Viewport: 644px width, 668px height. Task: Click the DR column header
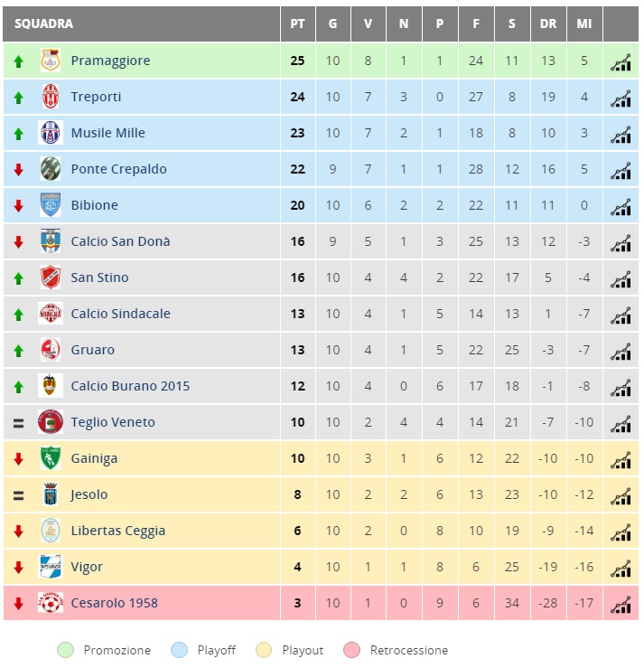[x=548, y=24]
